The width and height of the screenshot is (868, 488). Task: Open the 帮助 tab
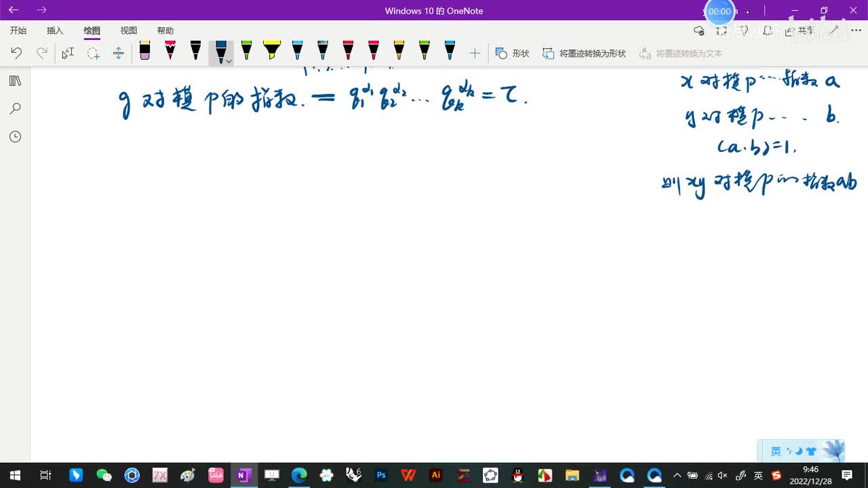coord(165,30)
